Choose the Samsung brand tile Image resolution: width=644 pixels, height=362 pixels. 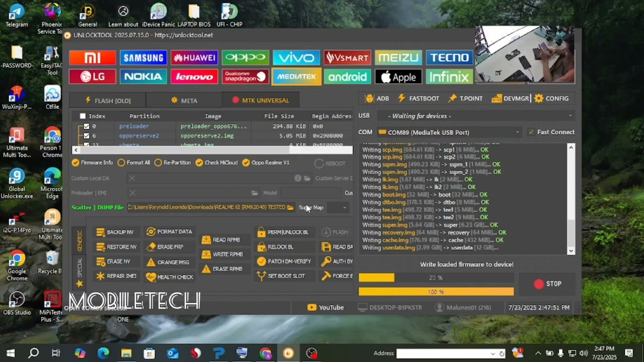click(143, 58)
